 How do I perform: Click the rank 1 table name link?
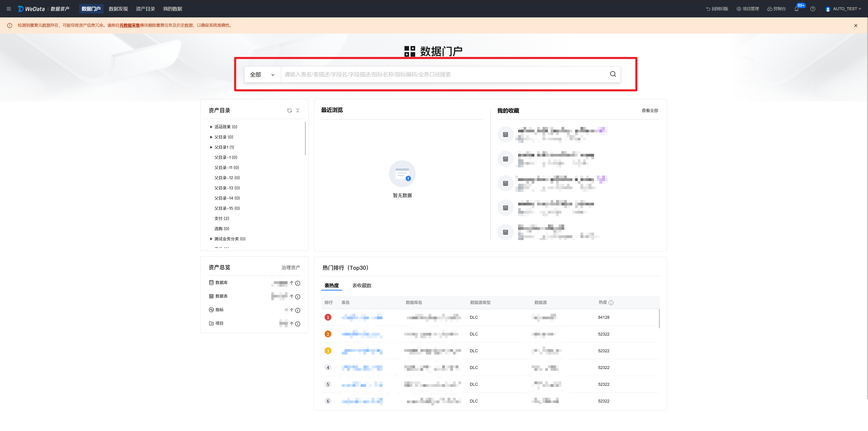[362, 317]
